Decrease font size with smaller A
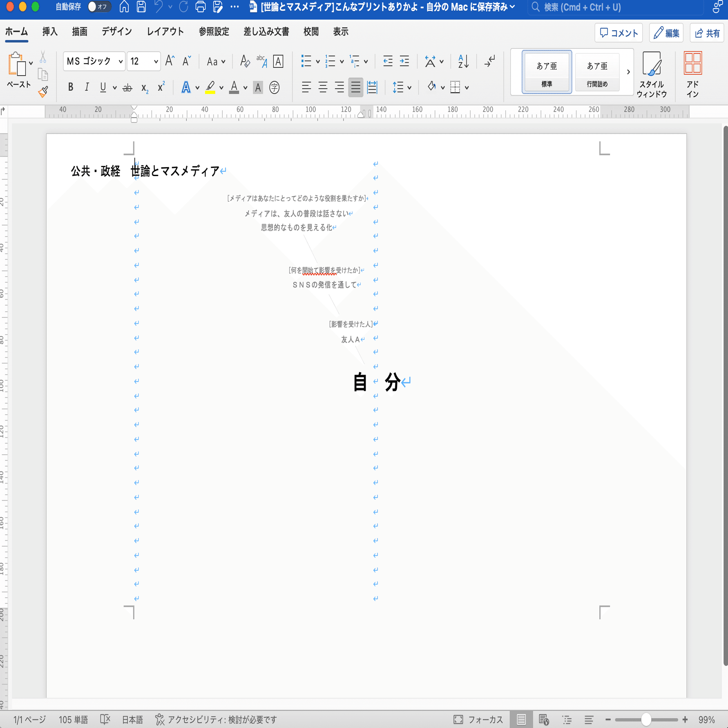Viewport: 728px width, 728px height. click(187, 61)
